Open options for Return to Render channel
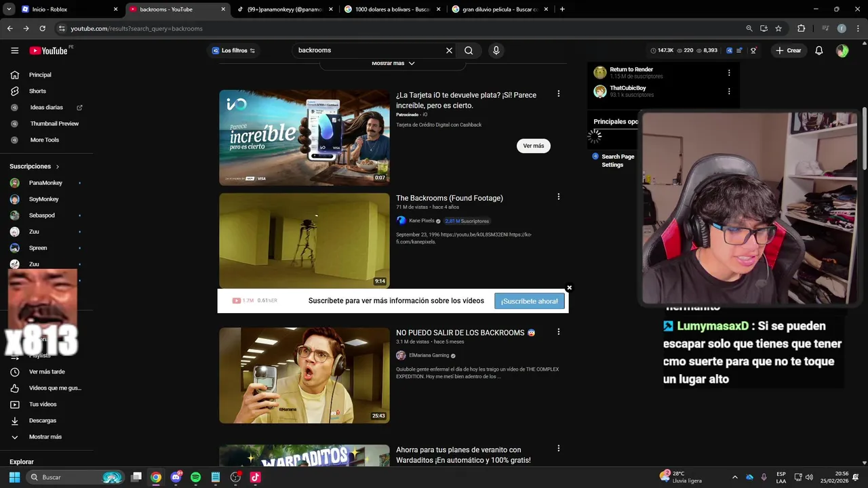 click(x=729, y=73)
